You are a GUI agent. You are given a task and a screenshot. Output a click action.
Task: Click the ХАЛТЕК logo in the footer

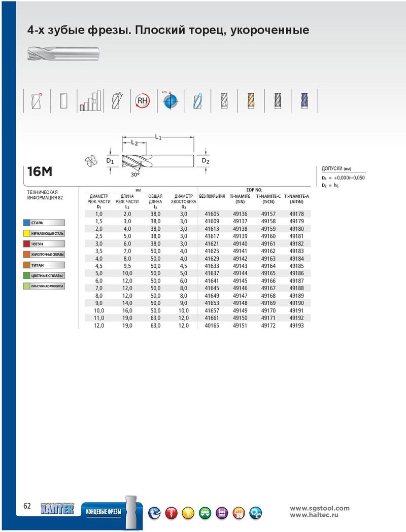tap(57, 509)
